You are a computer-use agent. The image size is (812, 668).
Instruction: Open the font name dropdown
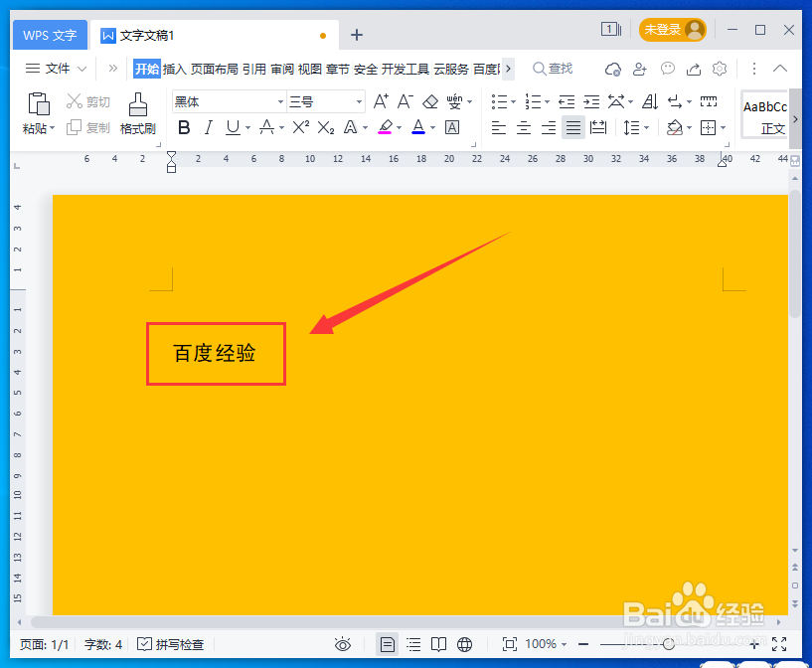tap(280, 102)
